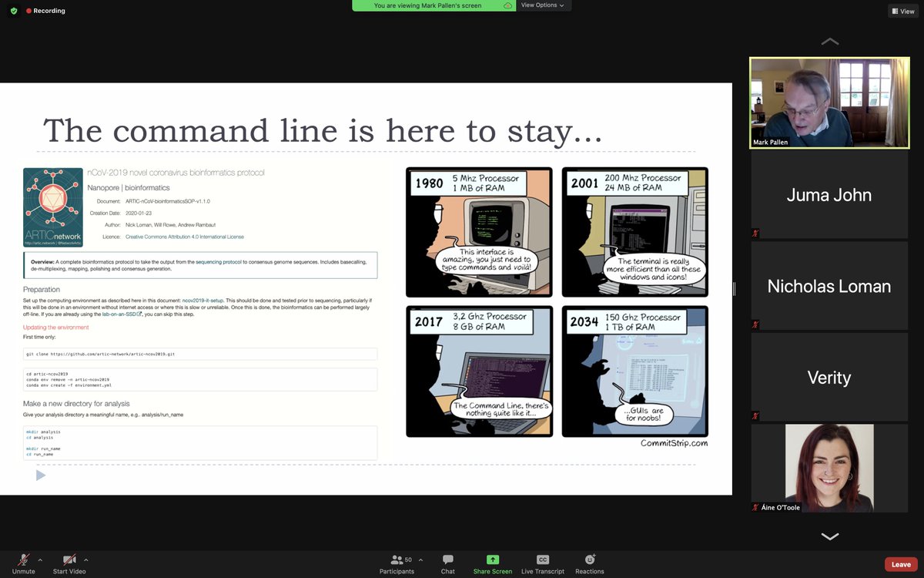
Task: Click the muted mic icon on Juma John tile
Action: point(755,233)
